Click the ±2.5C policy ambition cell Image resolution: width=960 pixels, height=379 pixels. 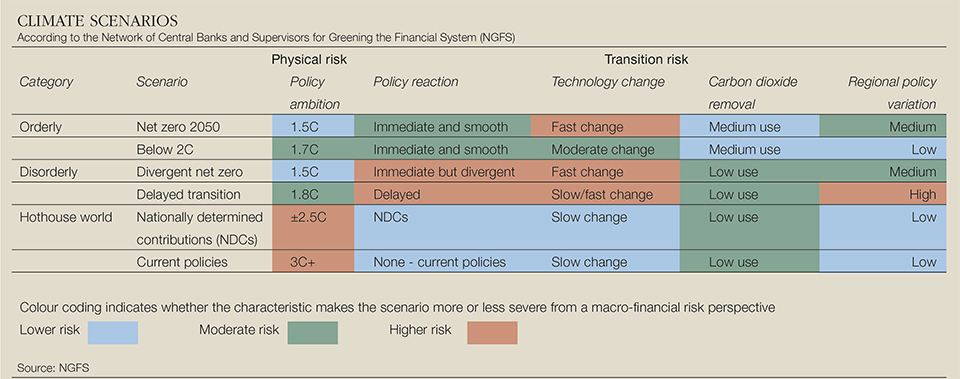(x=313, y=227)
